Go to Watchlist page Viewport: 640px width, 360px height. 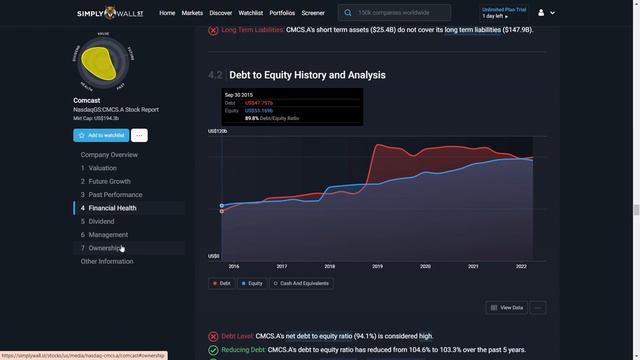[x=251, y=13]
